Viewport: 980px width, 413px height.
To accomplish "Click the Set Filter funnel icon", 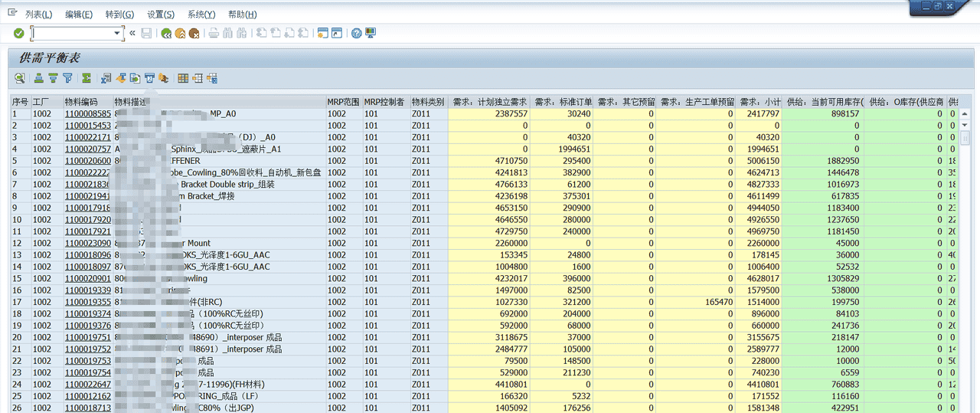I will point(67,78).
